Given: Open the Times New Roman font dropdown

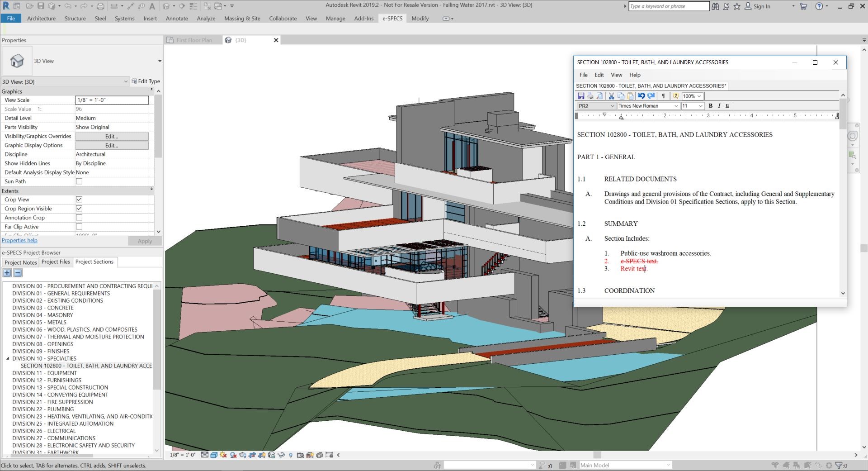Looking at the screenshot, I should [x=676, y=106].
